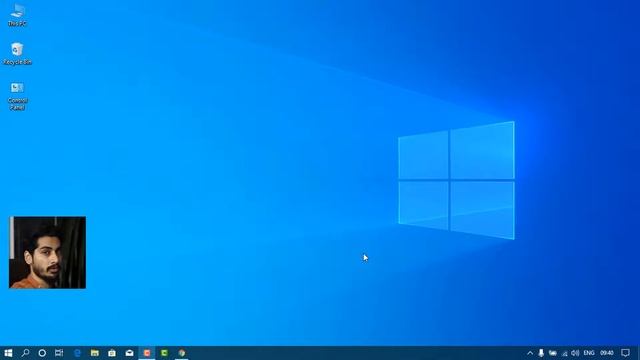Open the network status tray icon

(564, 353)
